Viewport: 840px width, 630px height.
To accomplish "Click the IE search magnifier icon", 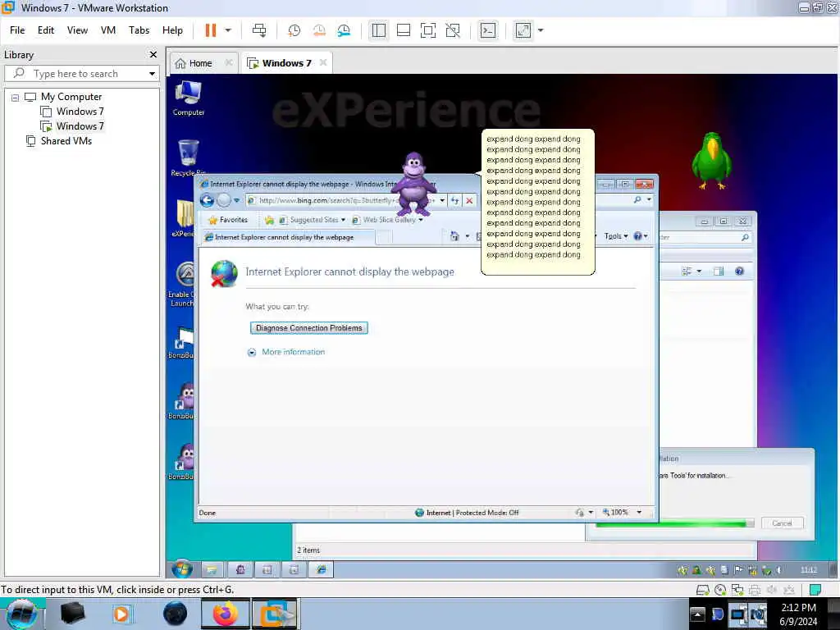I will tap(637, 200).
